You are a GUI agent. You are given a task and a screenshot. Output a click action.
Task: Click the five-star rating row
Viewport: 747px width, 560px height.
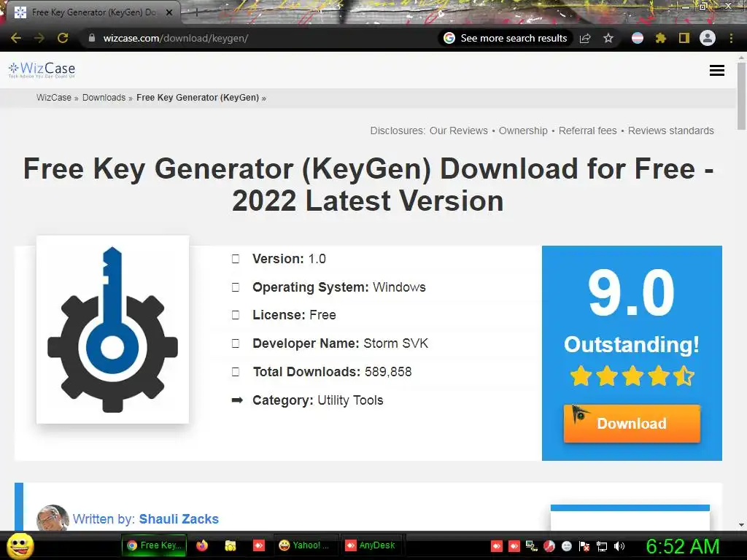[632, 376]
